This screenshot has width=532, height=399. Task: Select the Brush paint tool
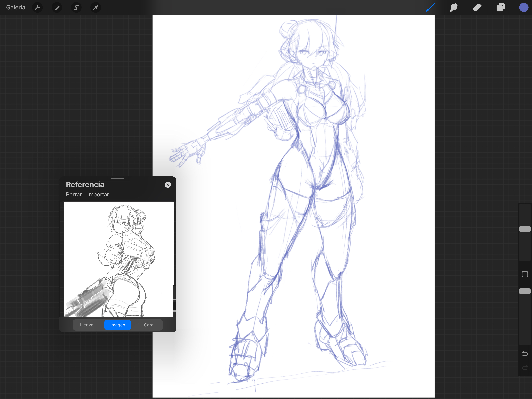(x=430, y=8)
